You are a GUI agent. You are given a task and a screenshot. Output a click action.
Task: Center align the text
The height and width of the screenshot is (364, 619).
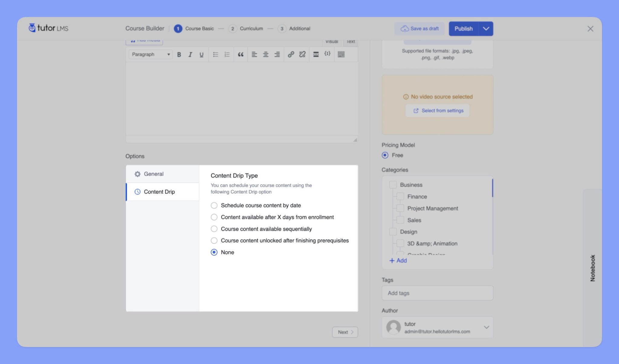266,54
